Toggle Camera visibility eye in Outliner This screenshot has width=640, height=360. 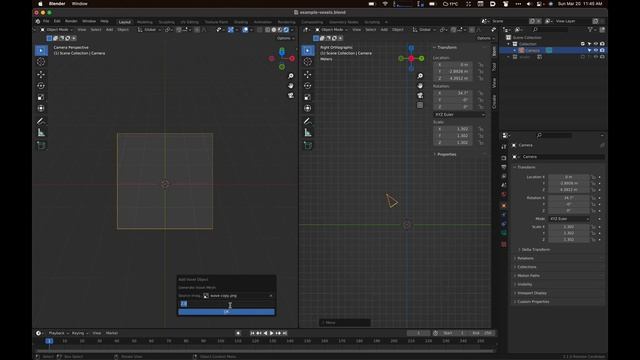click(596, 50)
